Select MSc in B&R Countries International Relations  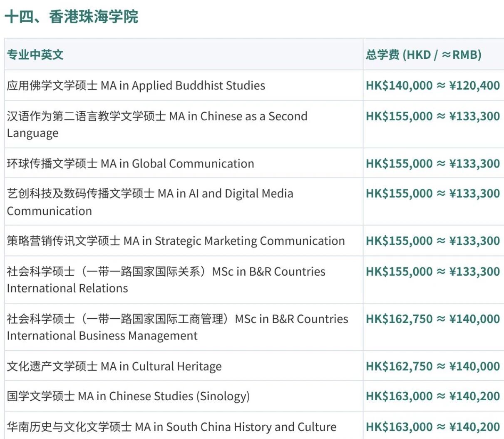pyautogui.click(x=166, y=279)
